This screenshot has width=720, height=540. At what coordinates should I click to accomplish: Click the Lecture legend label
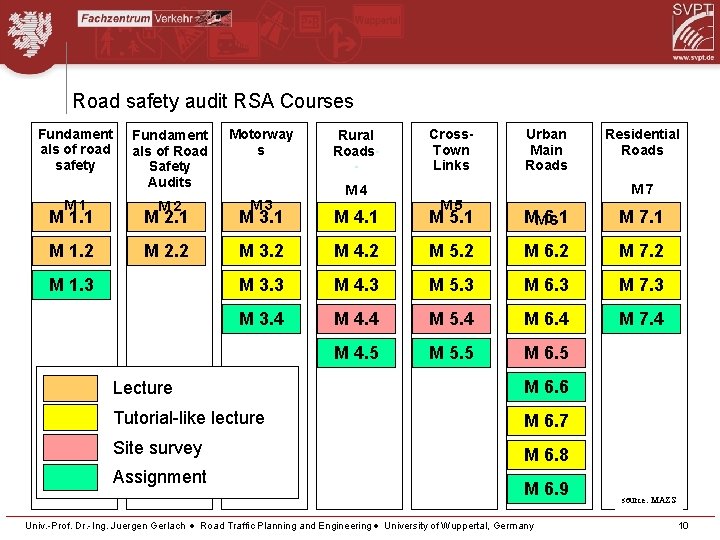pyautogui.click(x=143, y=388)
